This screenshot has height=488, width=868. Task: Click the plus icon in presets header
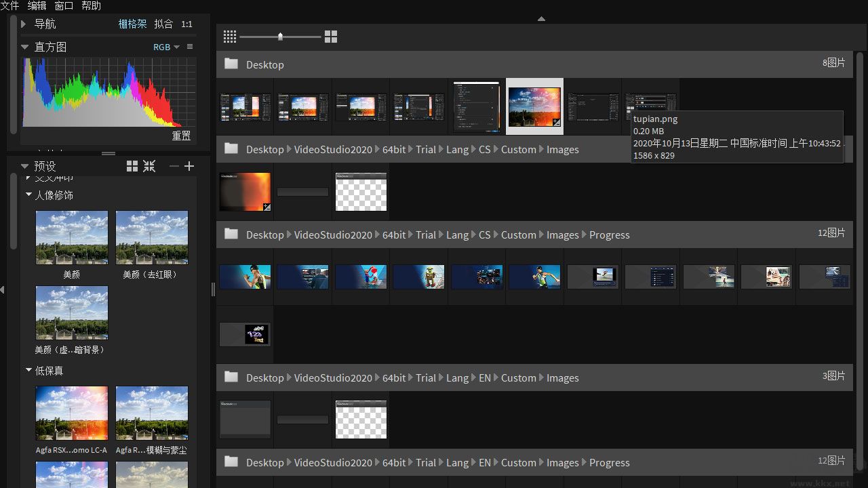(x=189, y=166)
